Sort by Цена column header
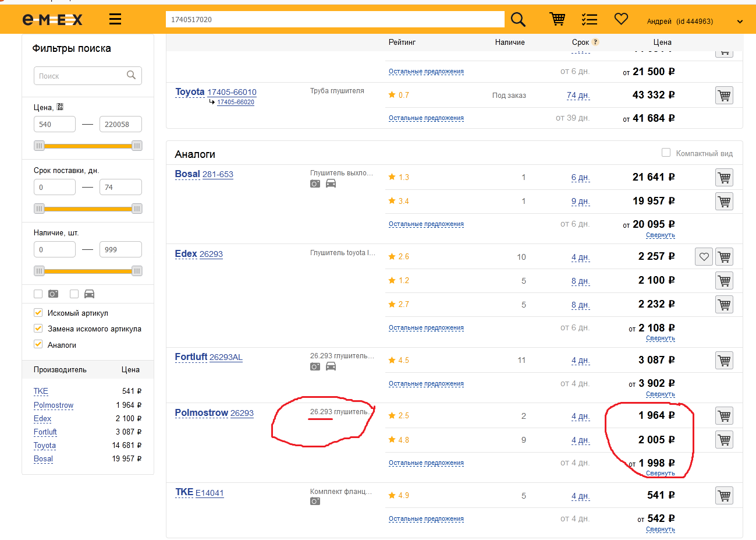The height and width of the screenshot is (540, 756). pyautogui.click(x=662, y=42)
